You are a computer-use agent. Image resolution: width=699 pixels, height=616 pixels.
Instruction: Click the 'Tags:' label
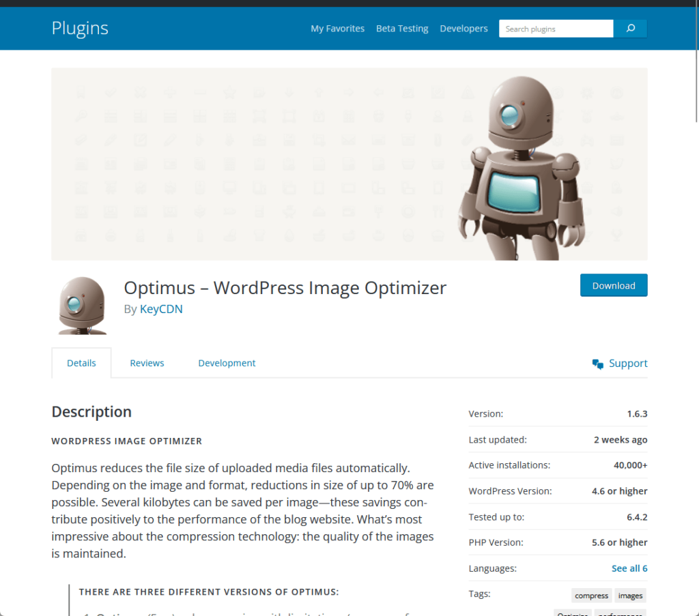(479, 593)
